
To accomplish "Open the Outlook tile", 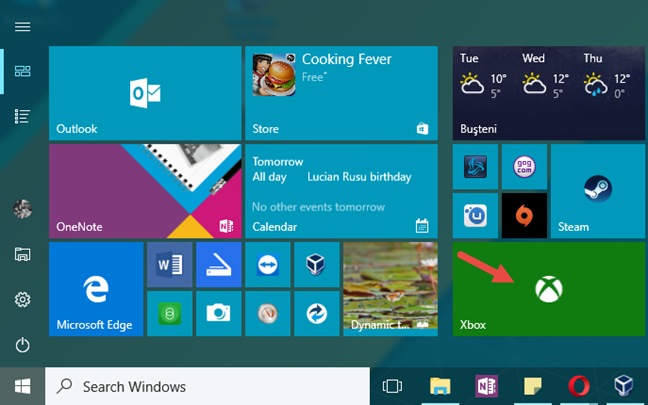I will [145, 93].
